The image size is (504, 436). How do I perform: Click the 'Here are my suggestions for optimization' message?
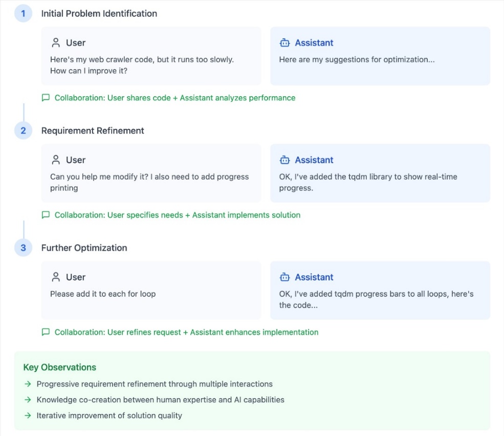(357, 59)
